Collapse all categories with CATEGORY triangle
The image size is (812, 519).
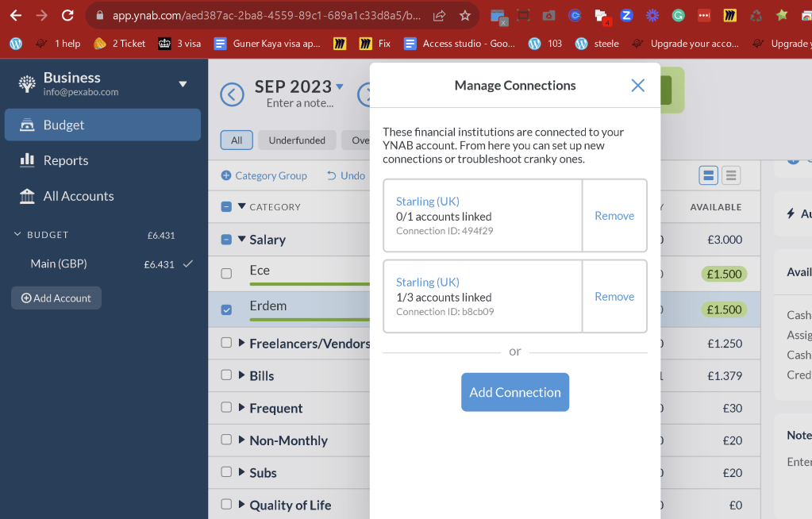[x=242, y=206]
